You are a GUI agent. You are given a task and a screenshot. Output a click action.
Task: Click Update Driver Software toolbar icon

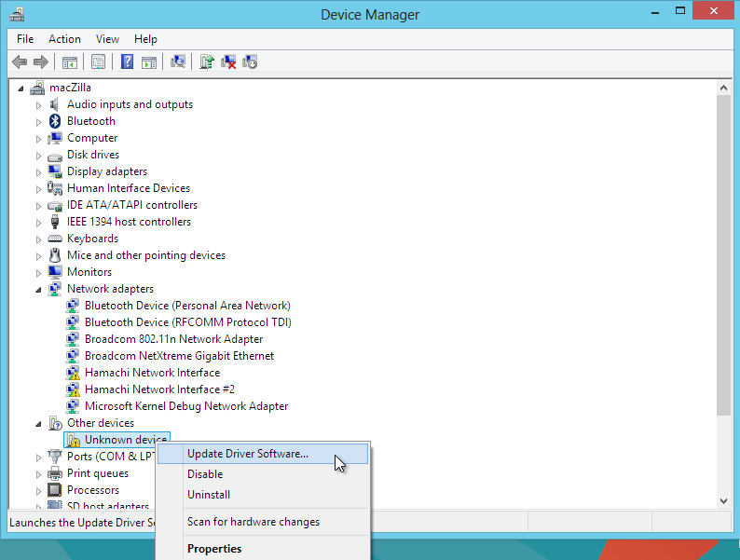(207, 61)
